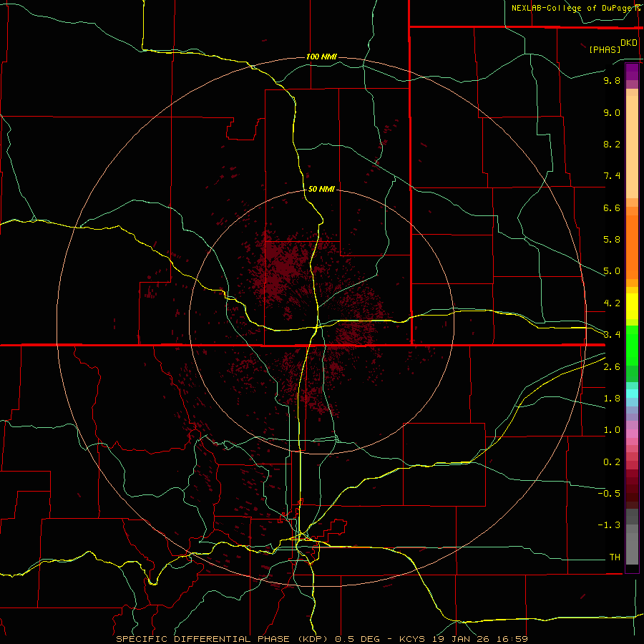Click the SPECIFIC DIFFERENTIAL PHASE (KDP) caption

[223, 639]
